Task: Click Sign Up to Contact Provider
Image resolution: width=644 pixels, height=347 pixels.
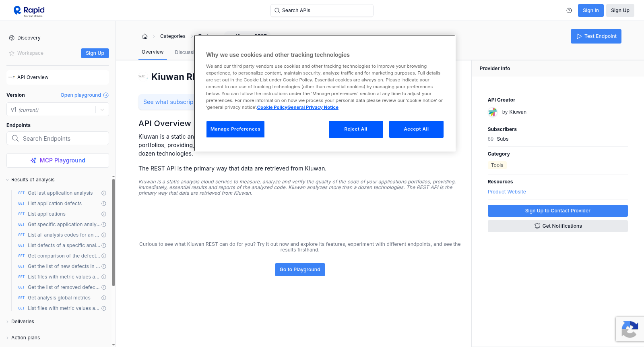Action: point(558,211)
